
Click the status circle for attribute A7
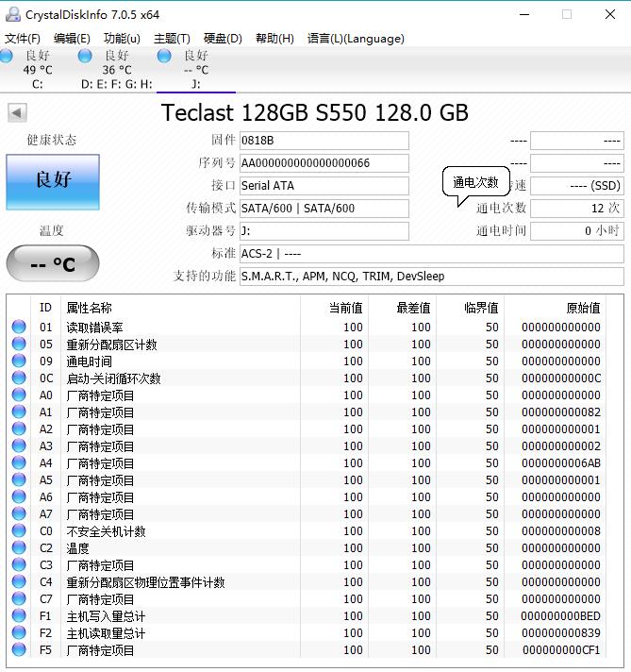coord(19,513)
